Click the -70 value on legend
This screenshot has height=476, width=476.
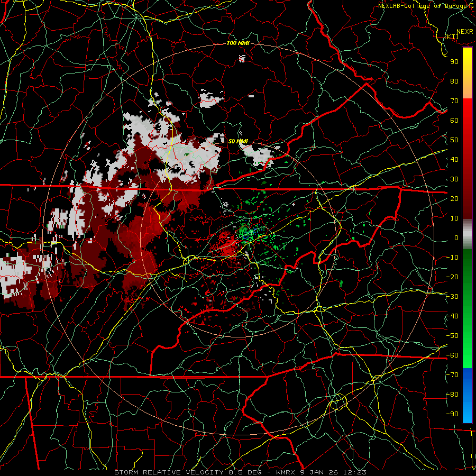pyautogui.click(x=452, y=375)
